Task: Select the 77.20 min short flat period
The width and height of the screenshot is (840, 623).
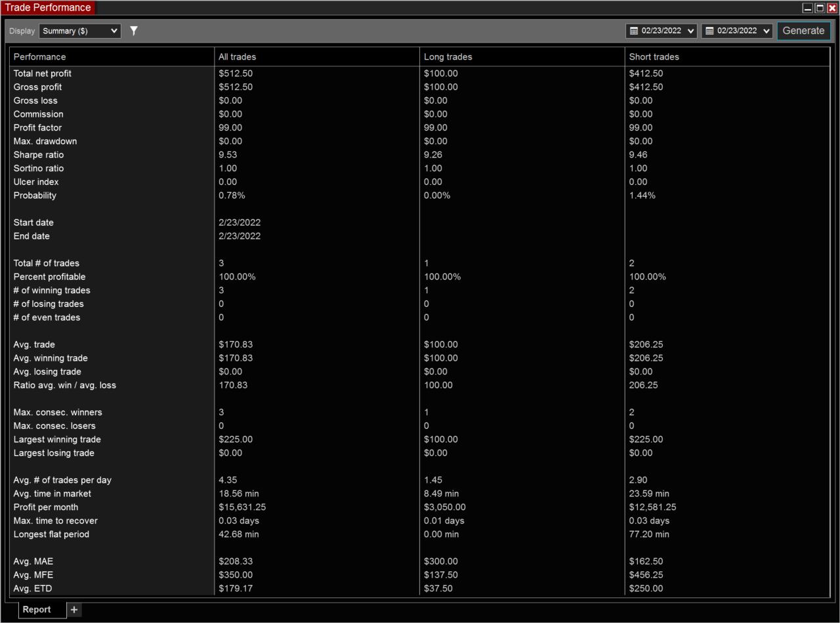Action: click(x=650, y=534)
